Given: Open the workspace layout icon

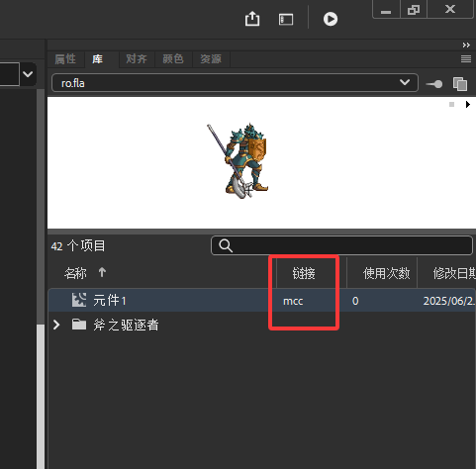Looking at the screenshot, I should point(286,19).
